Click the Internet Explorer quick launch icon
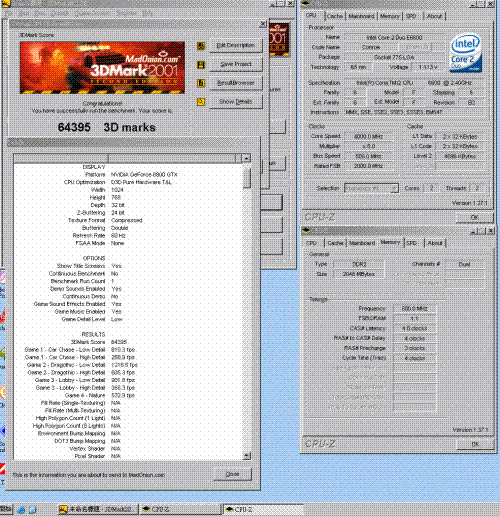 click(x=21, y=509)
